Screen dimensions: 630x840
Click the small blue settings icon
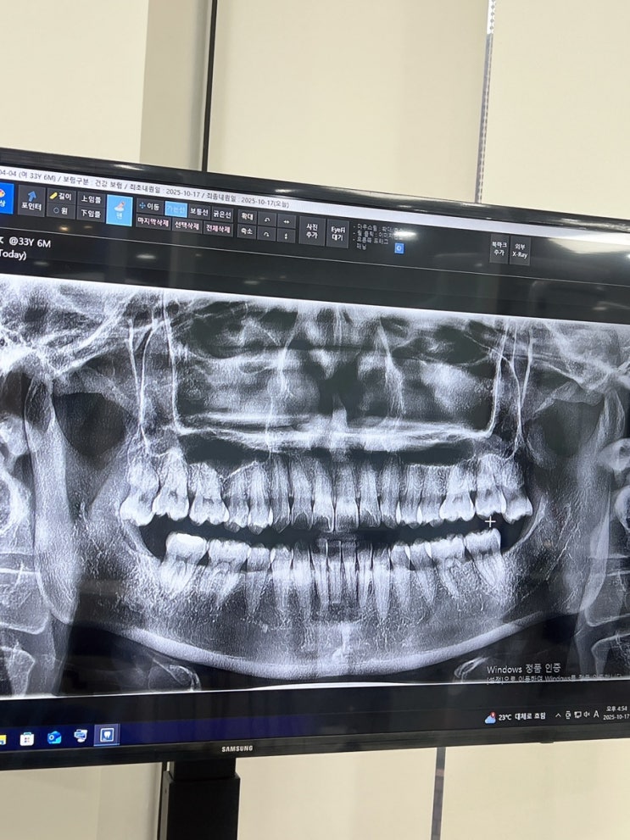point(399,248)
